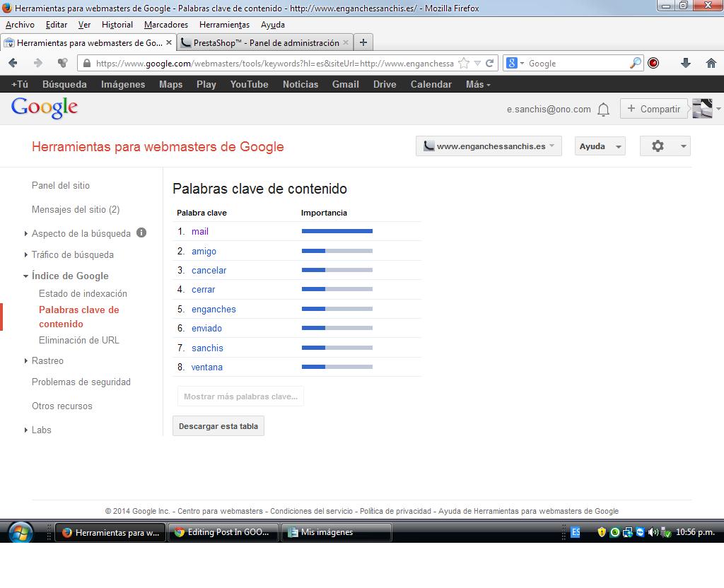Go to Panel del sitio
The height and width of the screenshot is (588, 724).
[61, 185]
